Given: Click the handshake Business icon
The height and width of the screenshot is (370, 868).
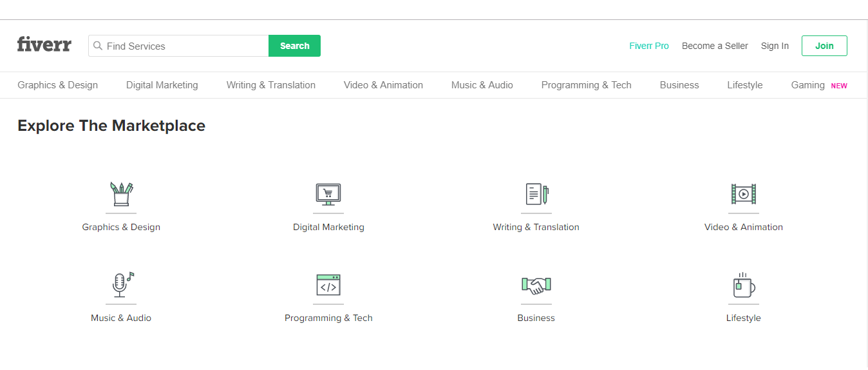Looking at the screenshot, I should click(x=536, y=286).
